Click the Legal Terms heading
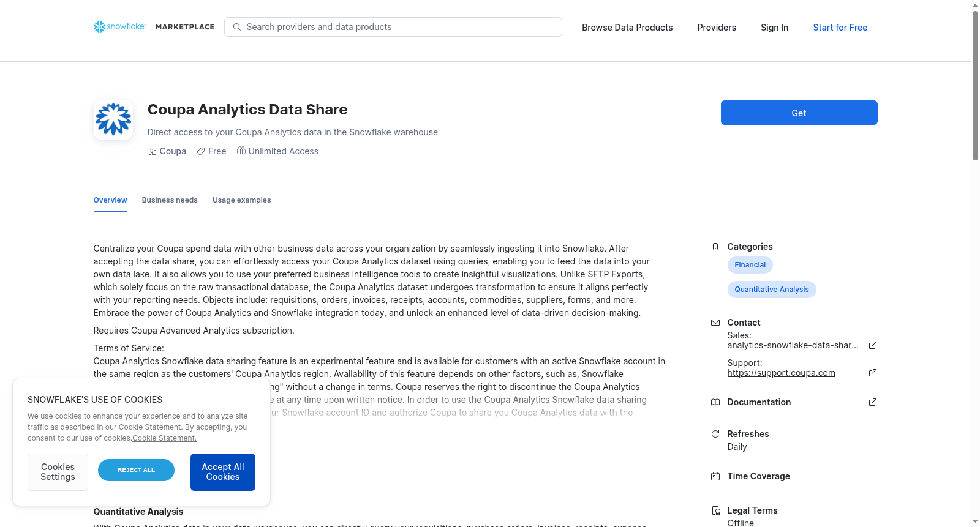Image resolution: width=980 pixels, height=527 pixels. coord(752,510)
